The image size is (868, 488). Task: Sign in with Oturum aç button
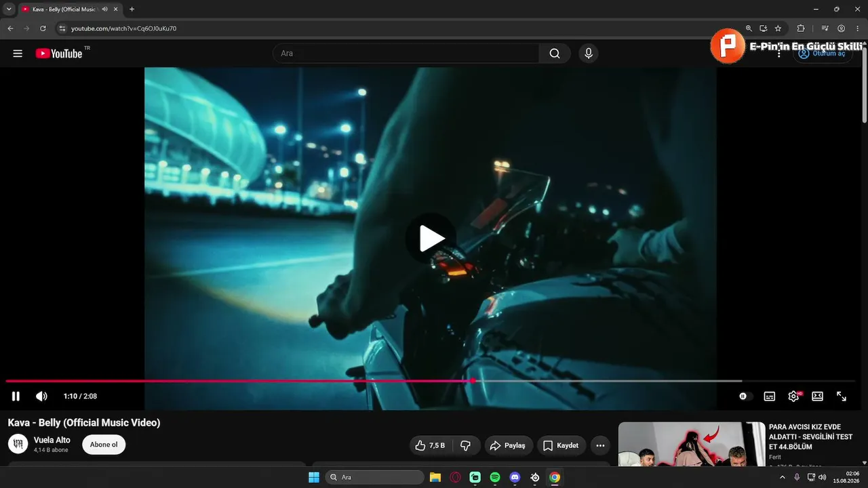tap(823, 54)
